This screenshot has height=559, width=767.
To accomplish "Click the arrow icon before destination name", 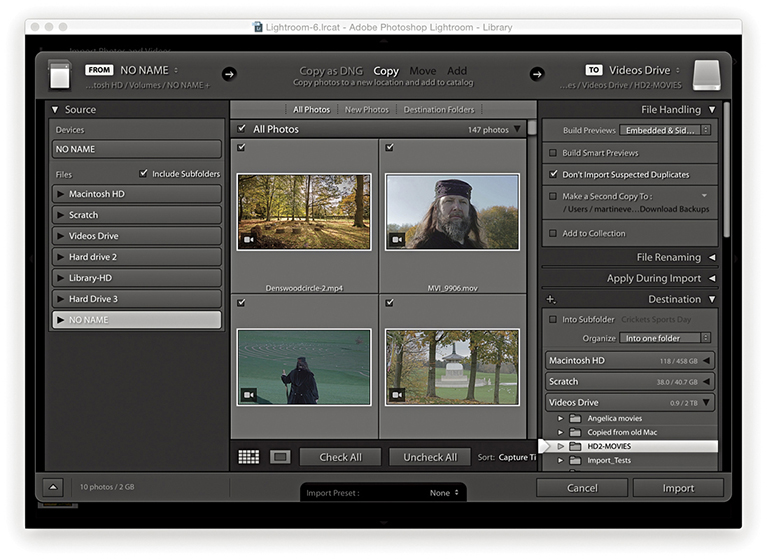I will pos(537,73).
